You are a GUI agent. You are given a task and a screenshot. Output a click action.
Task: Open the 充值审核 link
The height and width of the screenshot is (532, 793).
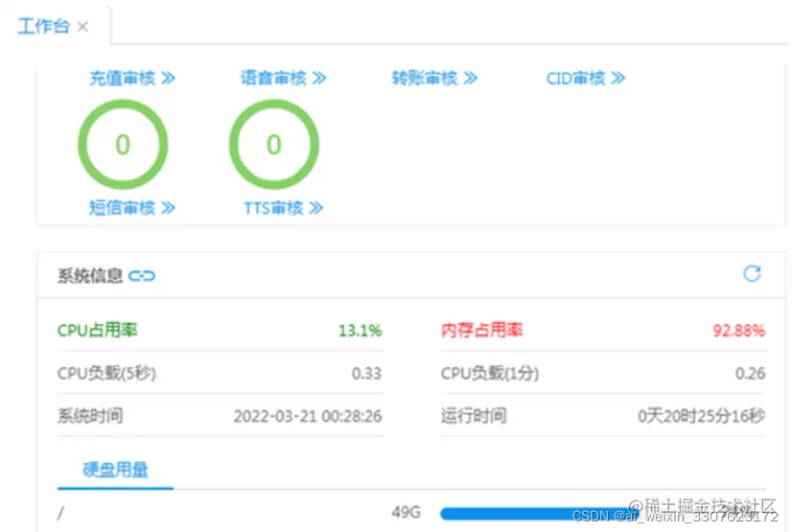(132, 78)
